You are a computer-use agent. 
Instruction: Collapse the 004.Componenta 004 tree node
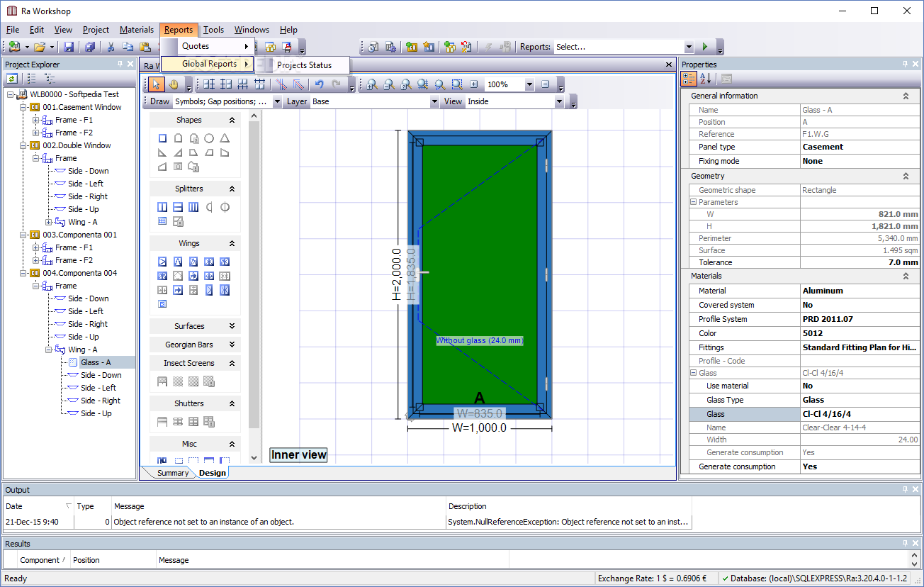pyautogui.click(x=23, y=273)
